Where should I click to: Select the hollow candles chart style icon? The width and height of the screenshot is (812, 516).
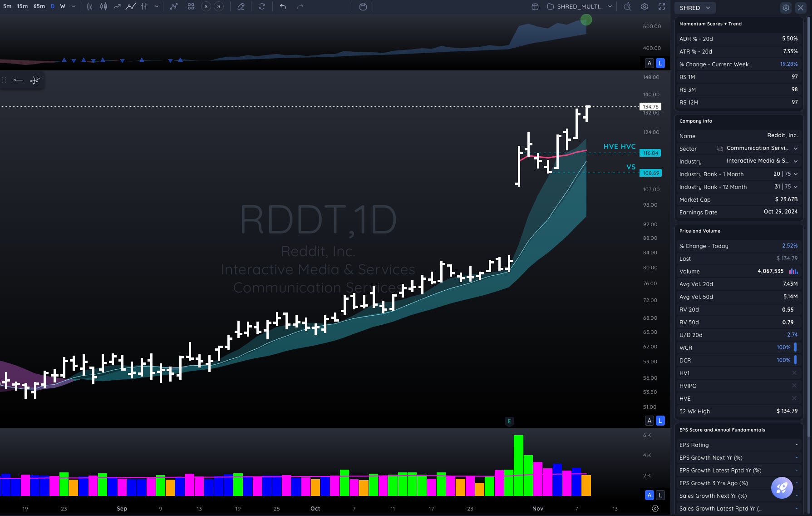point(103,6)
